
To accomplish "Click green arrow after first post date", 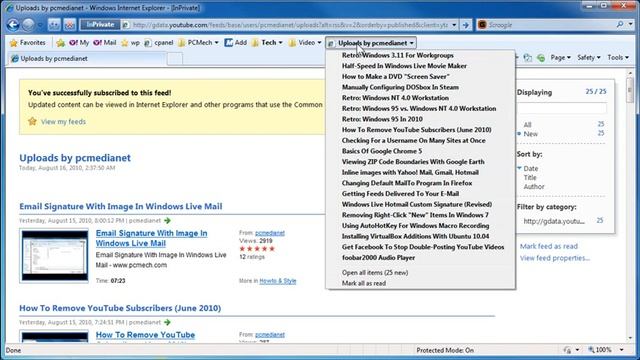I will click(x=167, y=220).
